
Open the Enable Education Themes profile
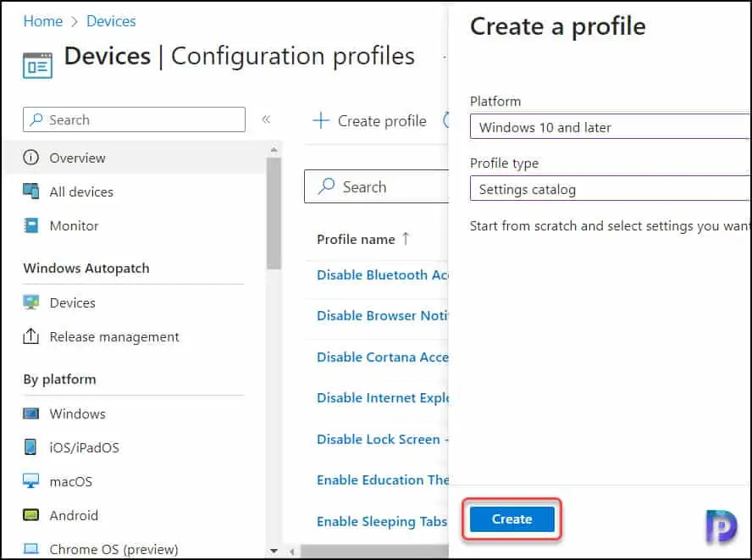click(x=383, y=480)
